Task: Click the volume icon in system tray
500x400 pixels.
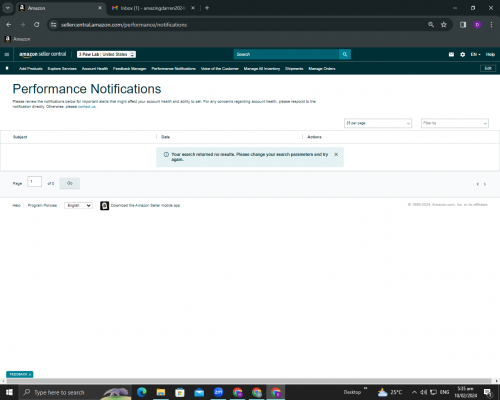Action: [424, 392]
